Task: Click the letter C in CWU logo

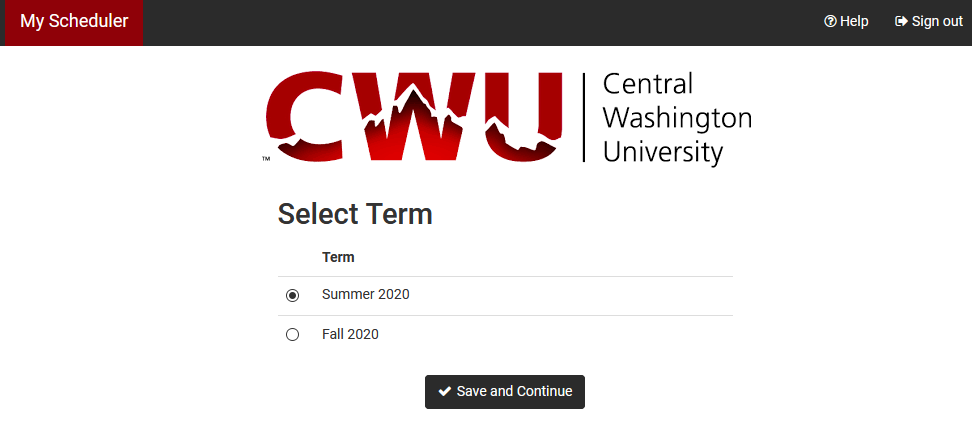Action: click(304, 117)
